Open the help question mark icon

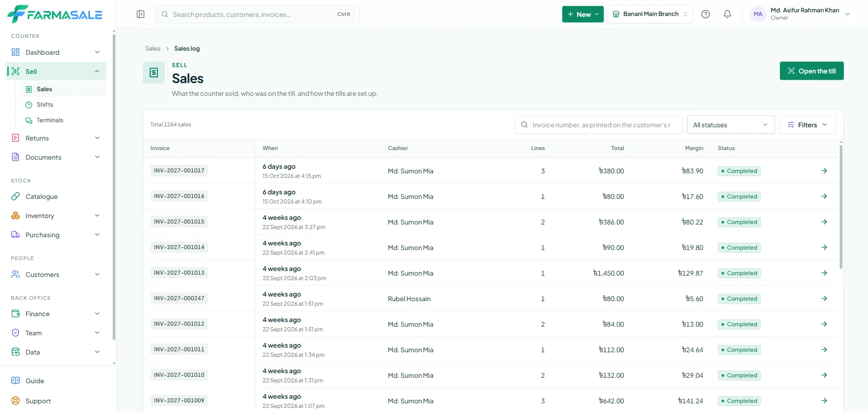706,14
